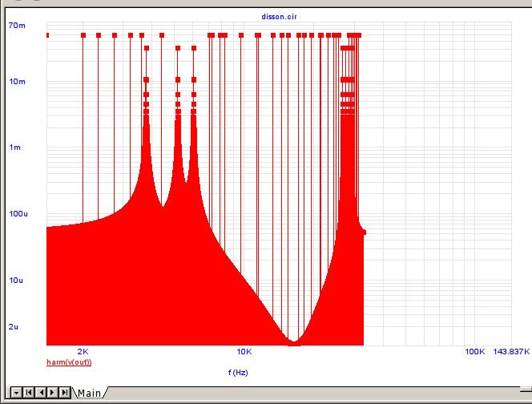Select the Main page tab
This screenshot has width=532, height=404.
point(89,393)
